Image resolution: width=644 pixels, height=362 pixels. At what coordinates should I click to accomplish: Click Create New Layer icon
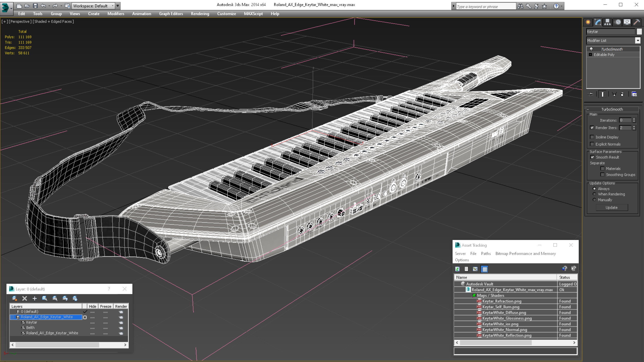click(14, 298)
